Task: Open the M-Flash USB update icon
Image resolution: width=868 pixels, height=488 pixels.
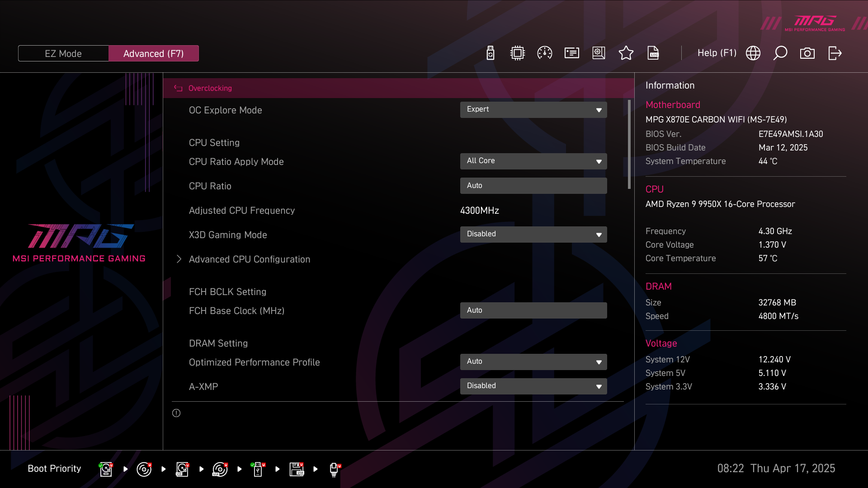Action: pyautogui.click(x=490, y=53)
